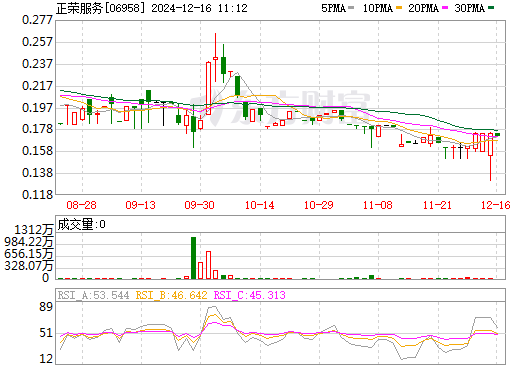This screenshot has height=365, width=520.
Task: Select the 11-08 date axis label
Action: tap(378, 205)
